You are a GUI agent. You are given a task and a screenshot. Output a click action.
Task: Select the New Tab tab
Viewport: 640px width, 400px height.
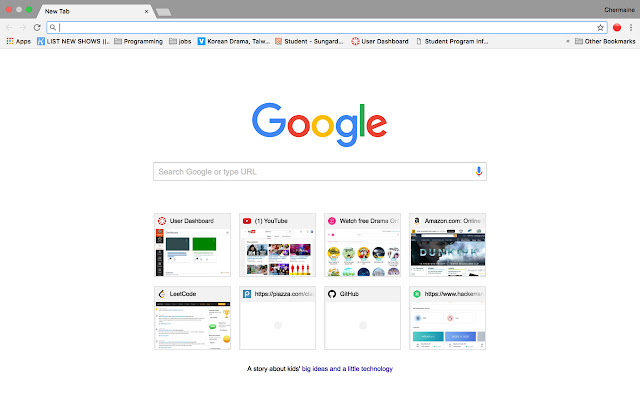96,11
